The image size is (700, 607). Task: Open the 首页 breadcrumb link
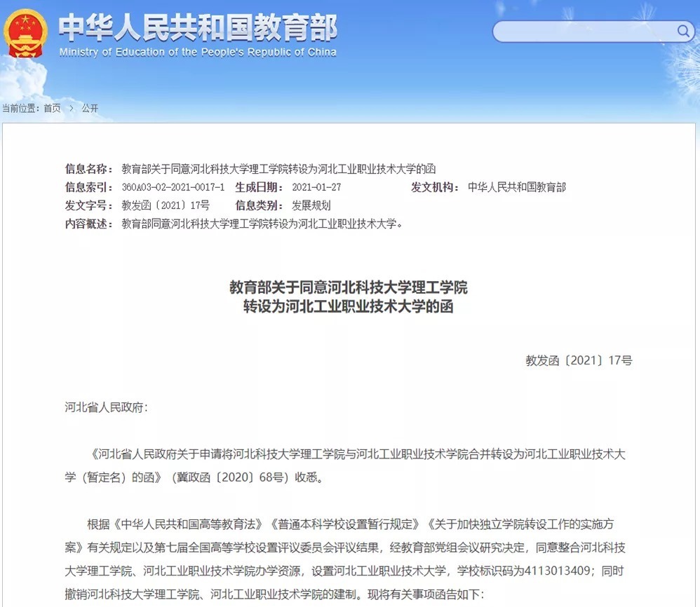click(x=51, y=109)
